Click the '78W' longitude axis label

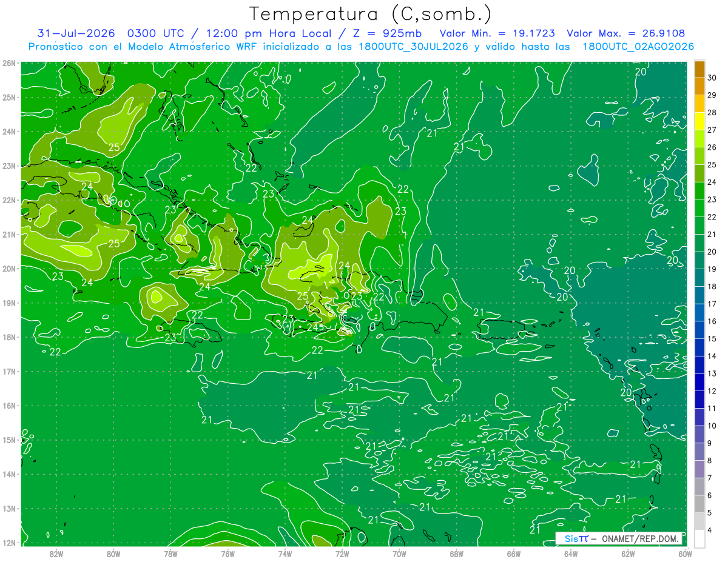tap(170, 554)
